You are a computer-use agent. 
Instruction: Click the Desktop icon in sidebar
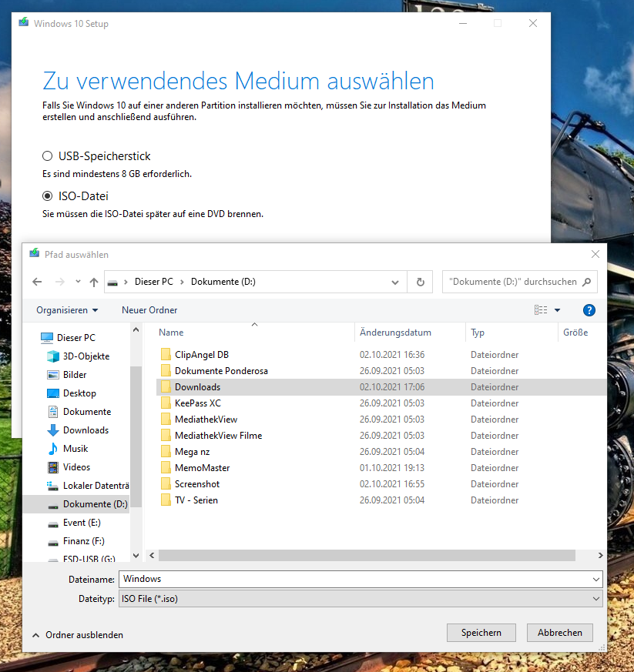pos(53,393)
